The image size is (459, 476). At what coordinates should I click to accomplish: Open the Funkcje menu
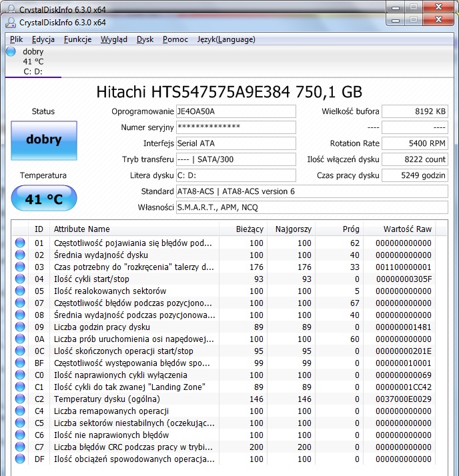coord(77,39)
